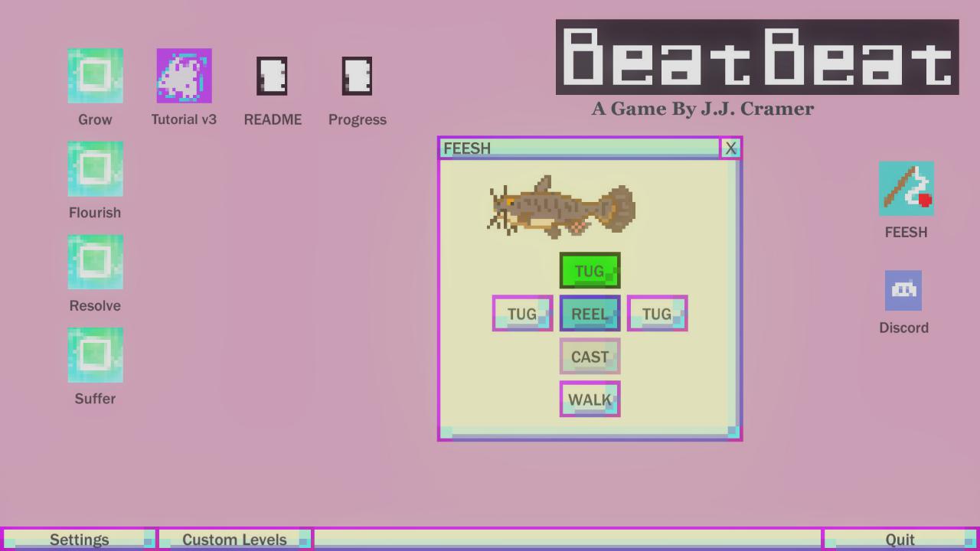Viewport: 980px width, 551px height.
Task: Close the FEESH window with X
Action: pyautogui.click(x=731, y=148)
